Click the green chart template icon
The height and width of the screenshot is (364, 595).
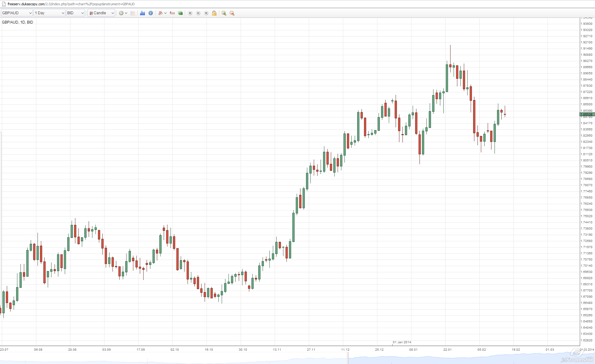[x=180, y=13]
